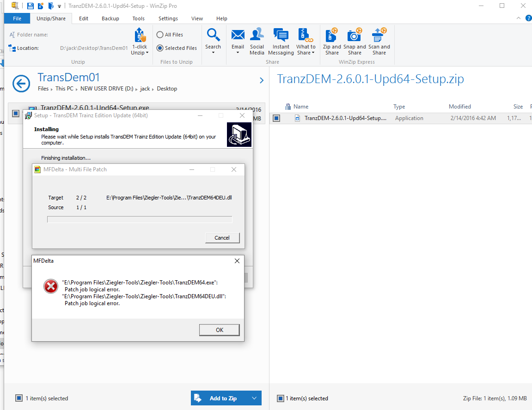Open the Add to Zip dropdown arrow
The height and width of the screenshot is (410, 532).
click(254, 398)
